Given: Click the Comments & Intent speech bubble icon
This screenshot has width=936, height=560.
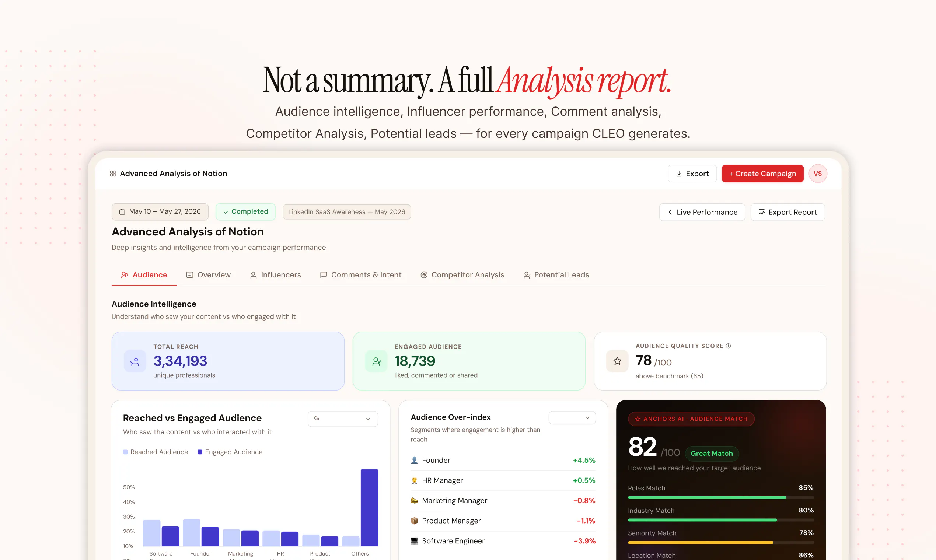Looking at the screenshot, I should [x=324, y=275].
